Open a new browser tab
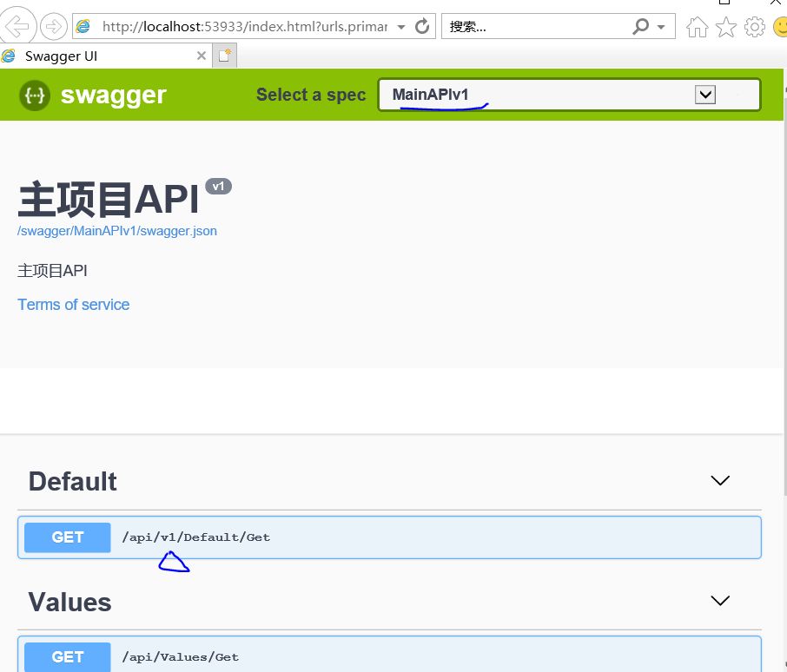This screenshot has width=787, height=672. point(224,56)
